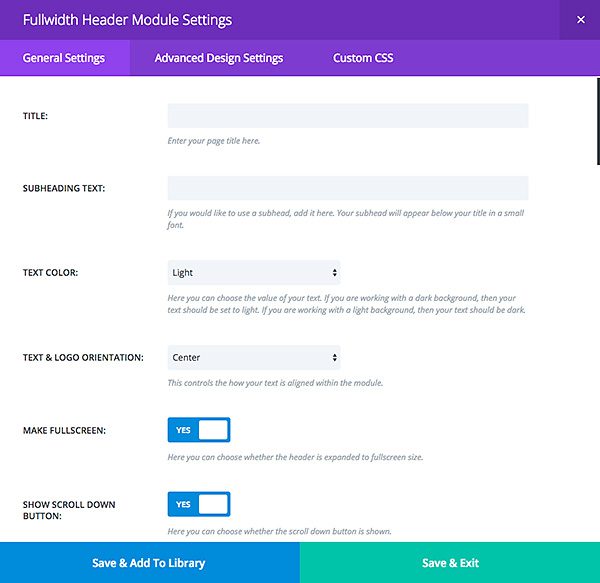Open the Custom CSS tab

pyautogui.click(x=363, y=58)
